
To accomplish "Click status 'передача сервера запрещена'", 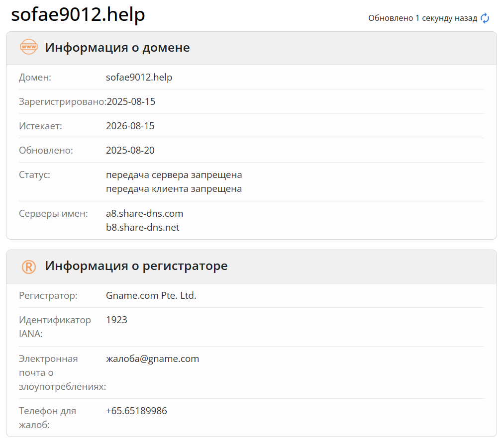I will click(174, 175).
